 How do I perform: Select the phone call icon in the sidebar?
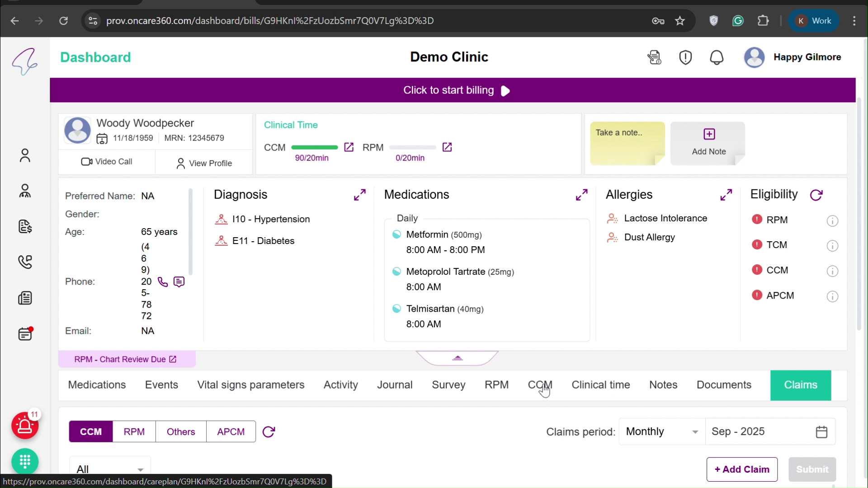click(x=25, y=262)
